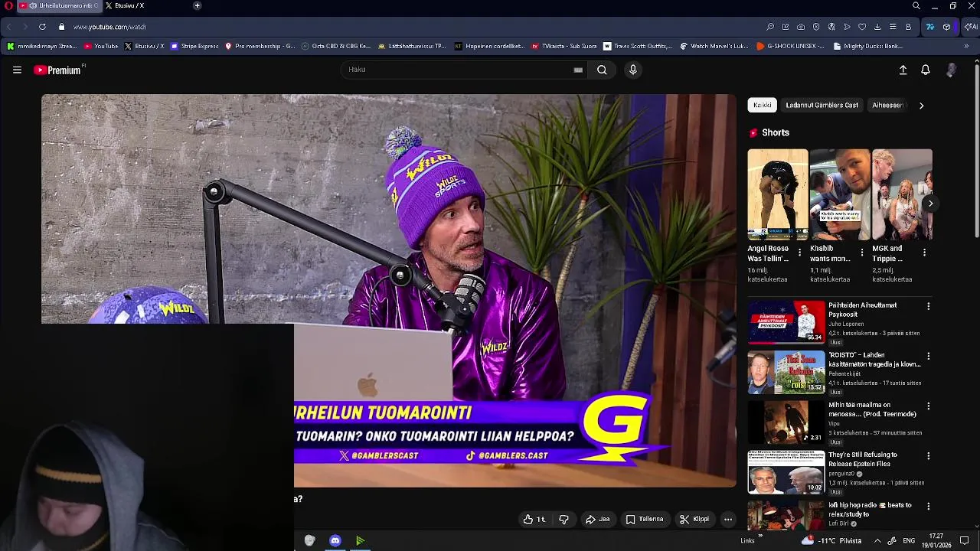Viewport: 980px width, 551px height.
Task: Open the ad blocker shield icon
Action: (816, 27)
